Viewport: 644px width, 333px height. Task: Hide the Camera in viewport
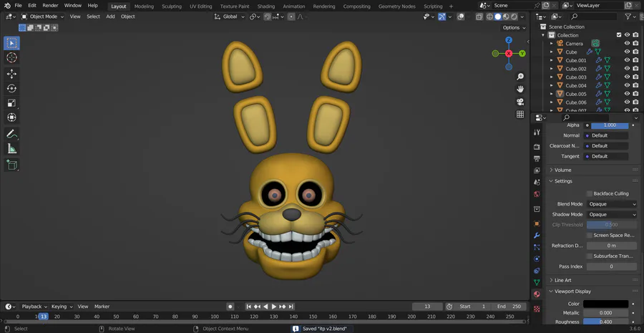tap(627, 44)
